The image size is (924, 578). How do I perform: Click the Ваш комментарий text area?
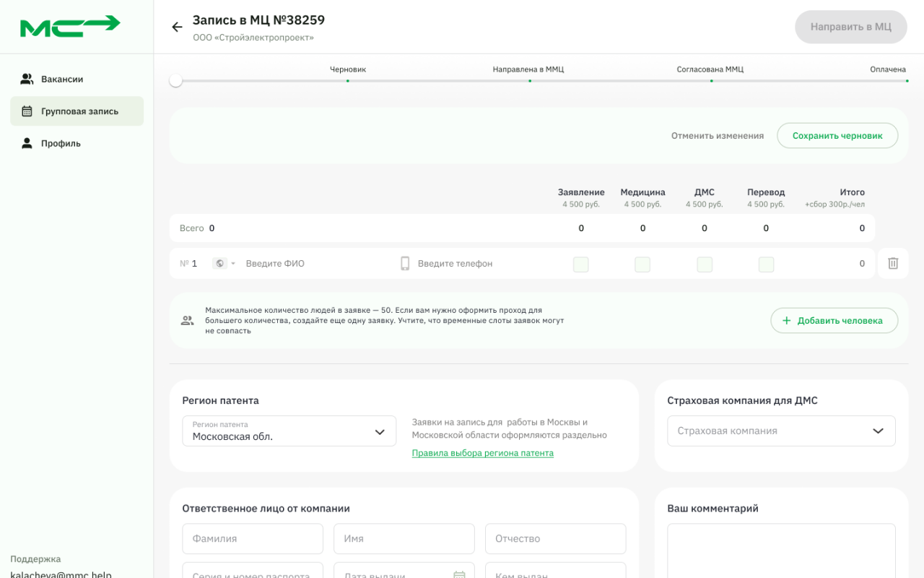(x=781, y=551)
